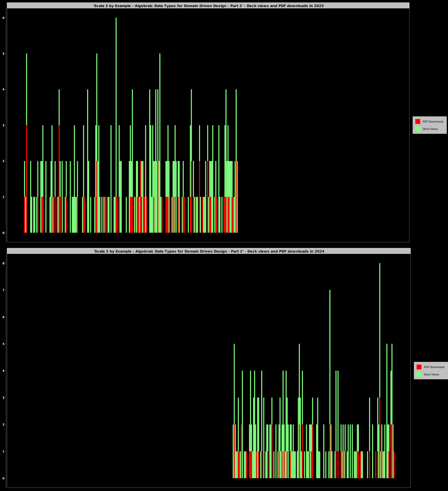Click the empty right half of the 2025 plot
448x491 pixels.
pos(319,123)
